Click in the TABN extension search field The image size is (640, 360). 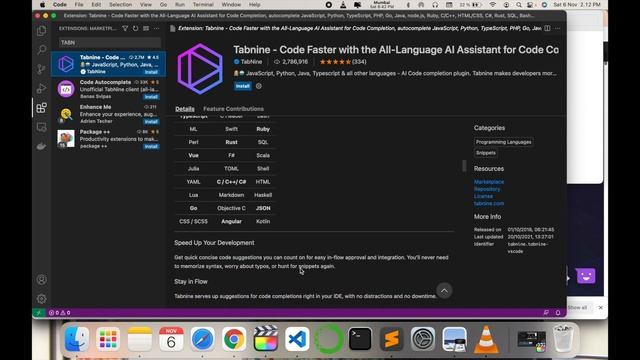tap(109, 42)
